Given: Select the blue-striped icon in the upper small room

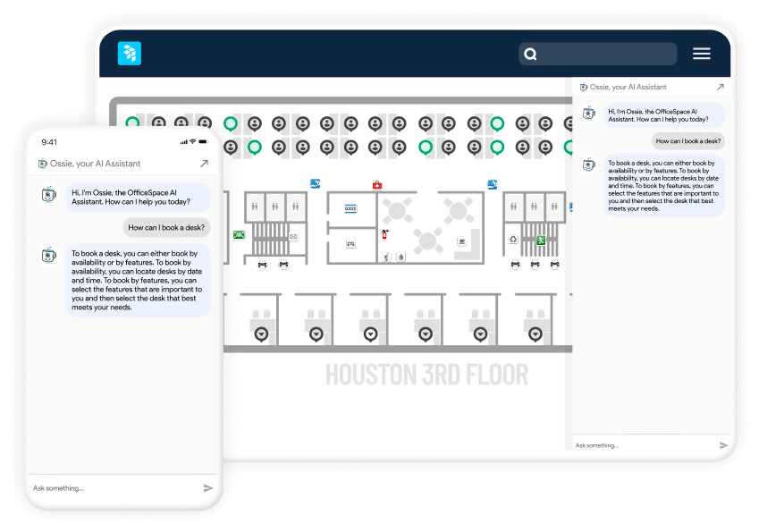Looking at the screenshot, I should tap(351, 208).
